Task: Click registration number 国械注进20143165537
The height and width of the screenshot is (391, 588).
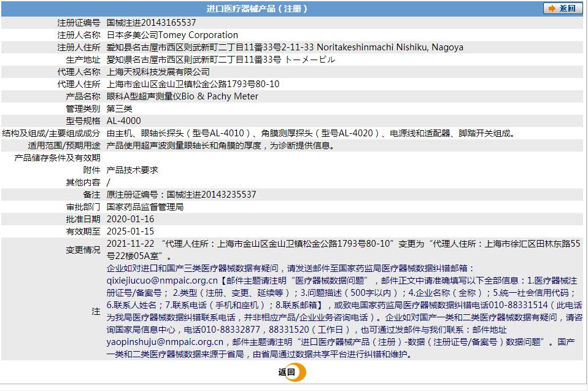Action: 151,23
